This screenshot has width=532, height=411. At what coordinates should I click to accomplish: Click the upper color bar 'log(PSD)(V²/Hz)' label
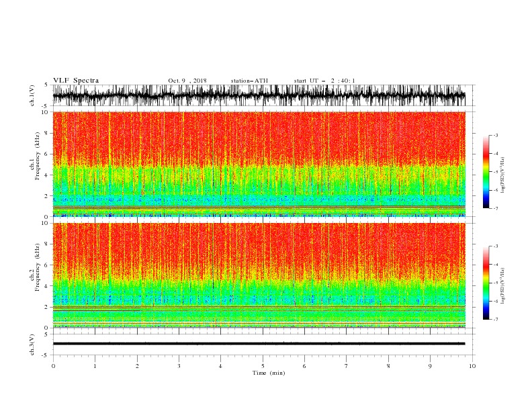[x=503, y=175]
